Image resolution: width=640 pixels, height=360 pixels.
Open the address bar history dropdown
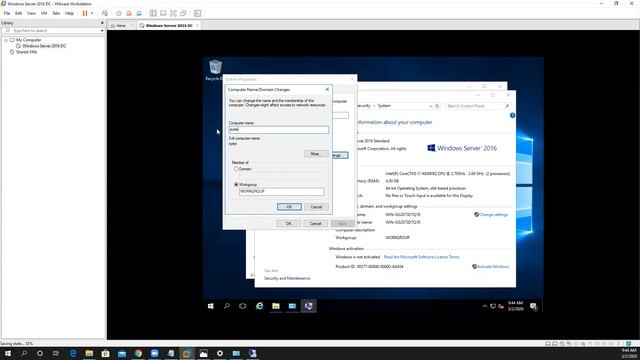[431, 106]
